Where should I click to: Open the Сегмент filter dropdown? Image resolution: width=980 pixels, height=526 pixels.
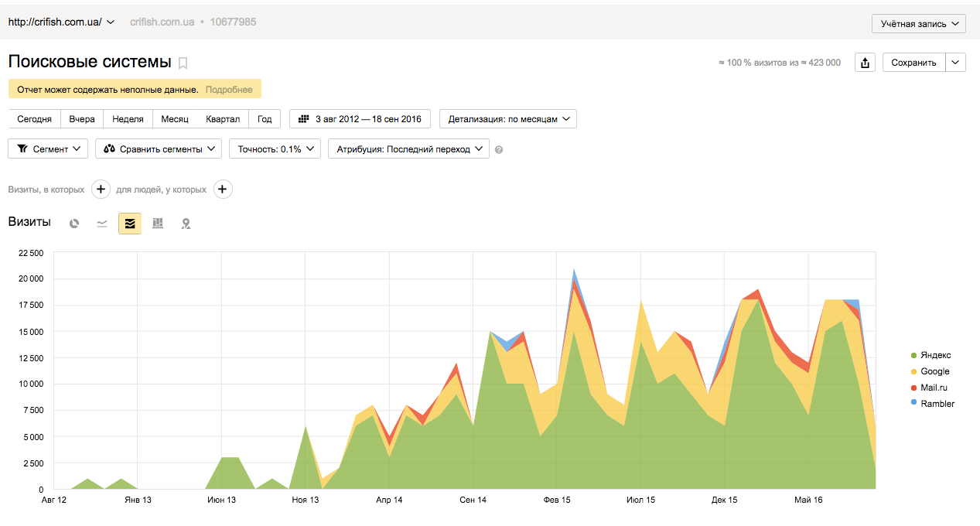(x=48, y=149)
